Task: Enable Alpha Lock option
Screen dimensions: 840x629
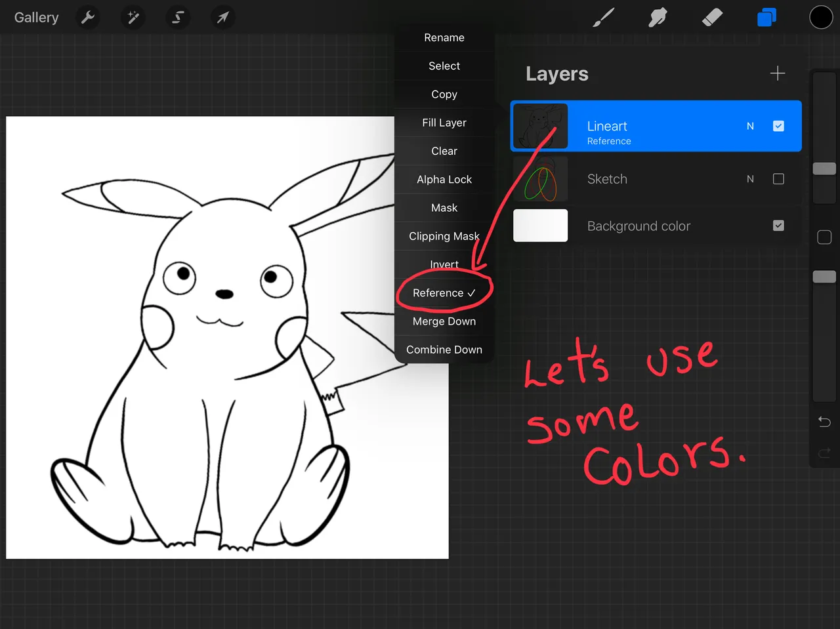Action: tap(444, 180)
